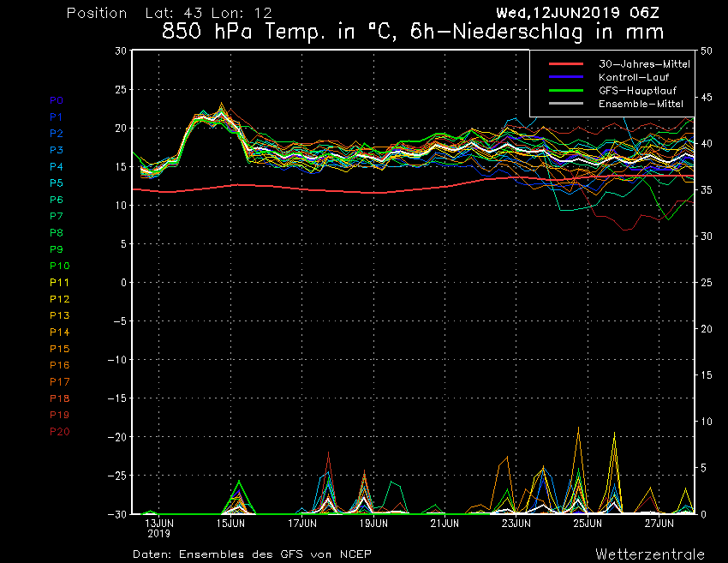Choose the orange P15 member label
The height and width of the screenshot is (563, 728).
click(x=59, y=349)
